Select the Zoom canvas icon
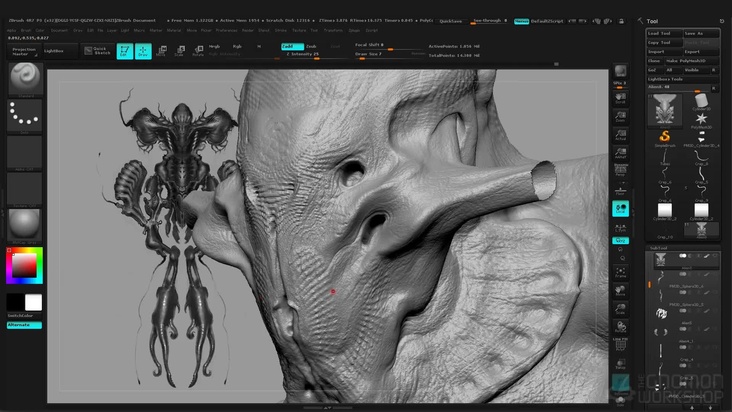Viewport: 732px width, 412px height. click(x=620, y=116)
